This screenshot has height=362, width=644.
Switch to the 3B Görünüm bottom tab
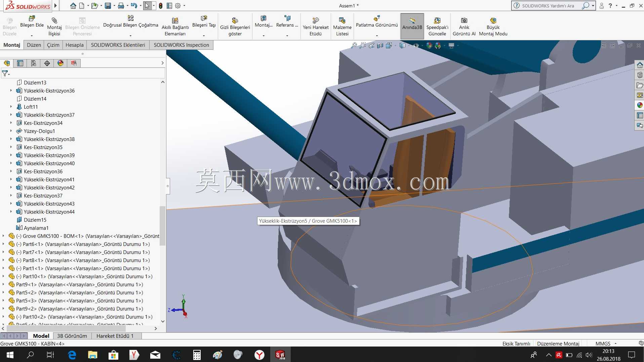pos(72,336)
